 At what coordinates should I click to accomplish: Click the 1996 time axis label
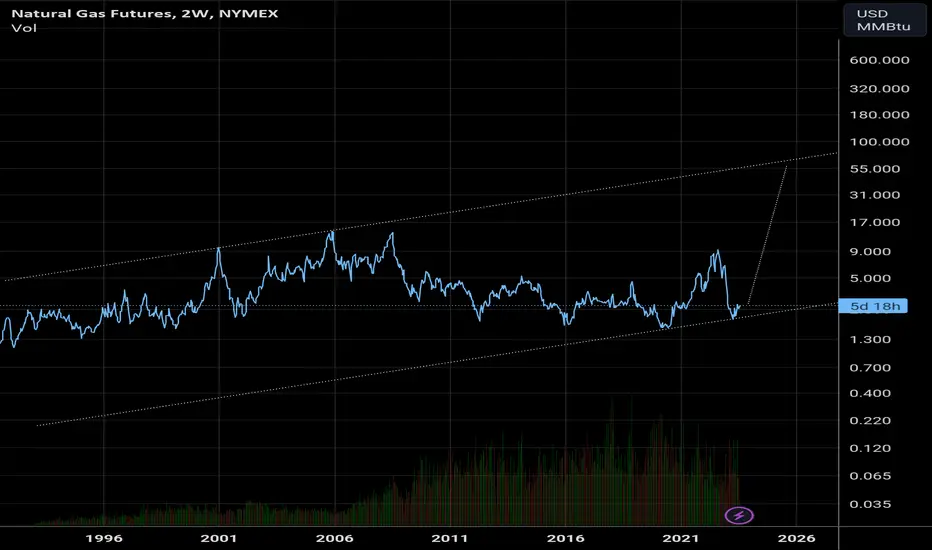point(104,538)
